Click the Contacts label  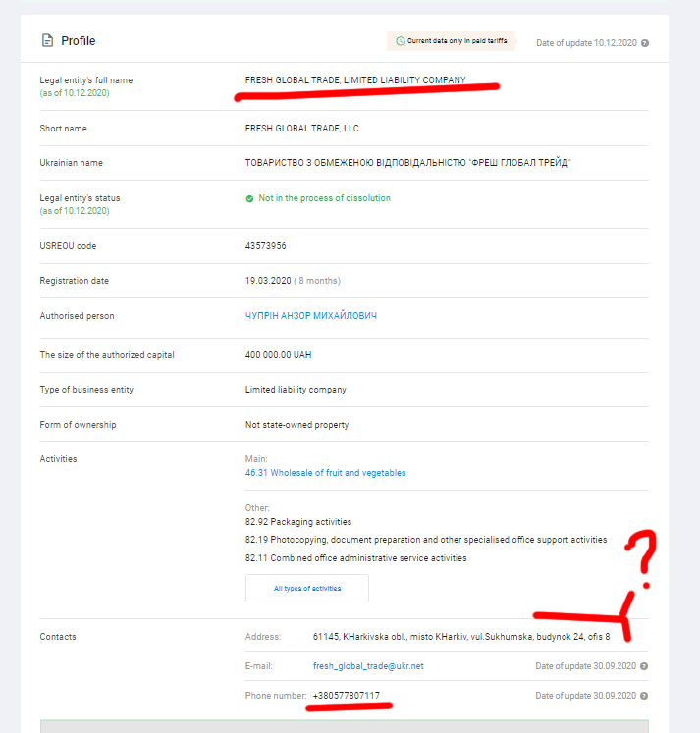click(58, 637)
